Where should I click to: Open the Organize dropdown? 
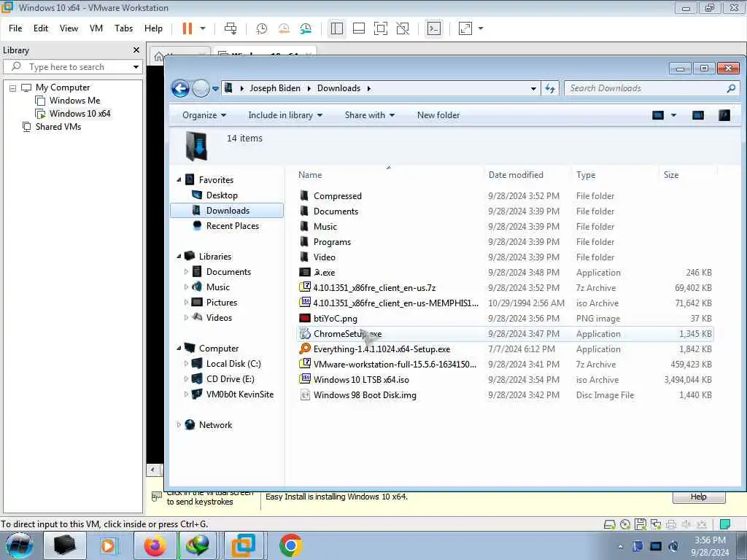pos(204,115)
